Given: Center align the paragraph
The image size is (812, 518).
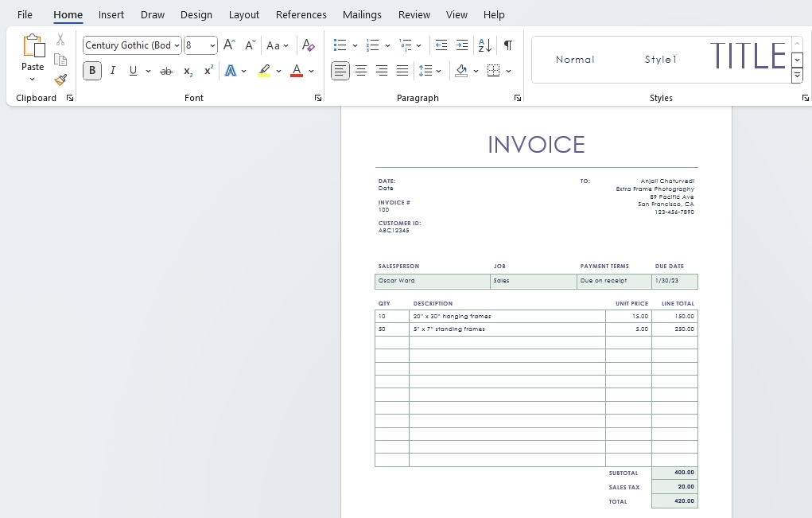Looking at the screenshot, I should tap(361, 71).
